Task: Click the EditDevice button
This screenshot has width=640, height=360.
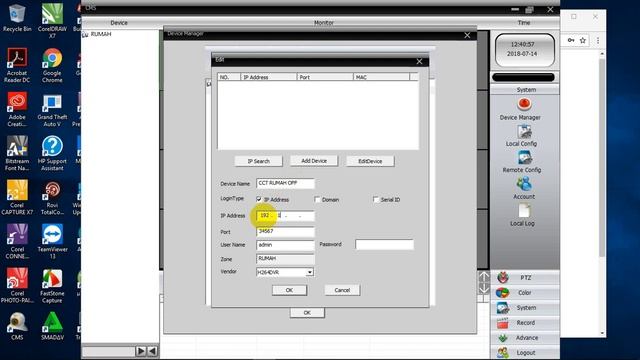Action: coord(370,161)
